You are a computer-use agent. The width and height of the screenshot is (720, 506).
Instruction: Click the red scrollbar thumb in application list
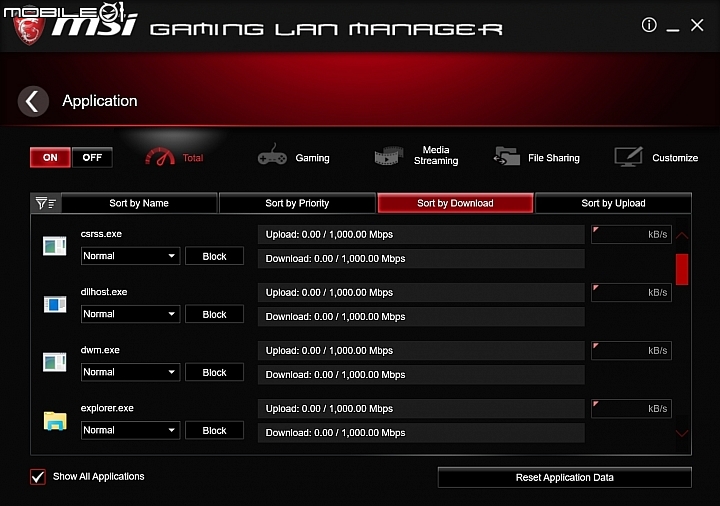click(682, 269)
